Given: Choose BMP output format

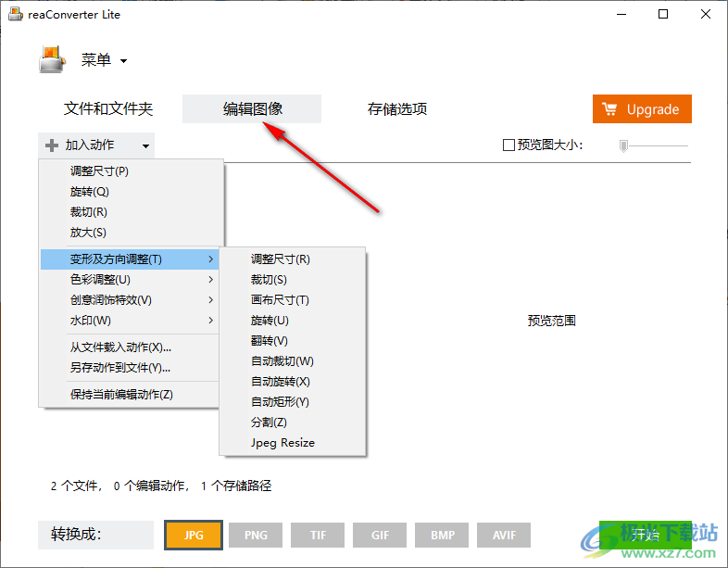Looking at the screenshot, I should point(442,535).
